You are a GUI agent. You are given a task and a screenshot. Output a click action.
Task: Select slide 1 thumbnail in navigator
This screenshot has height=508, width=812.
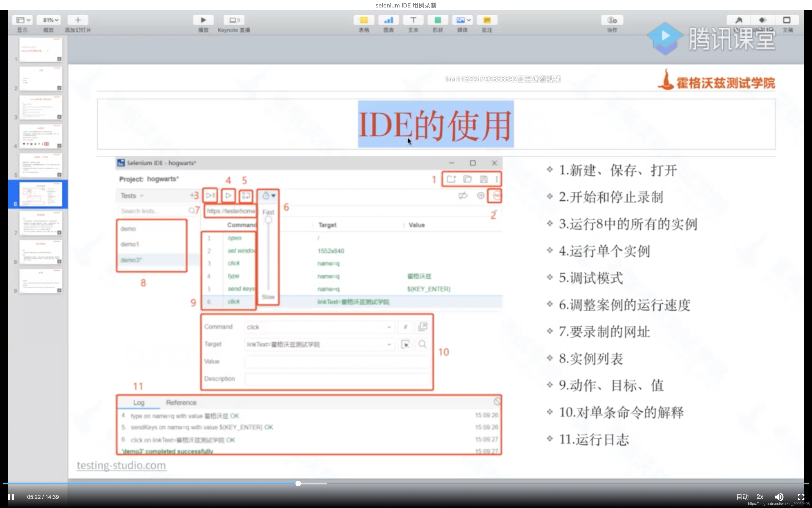coord(41,50)
